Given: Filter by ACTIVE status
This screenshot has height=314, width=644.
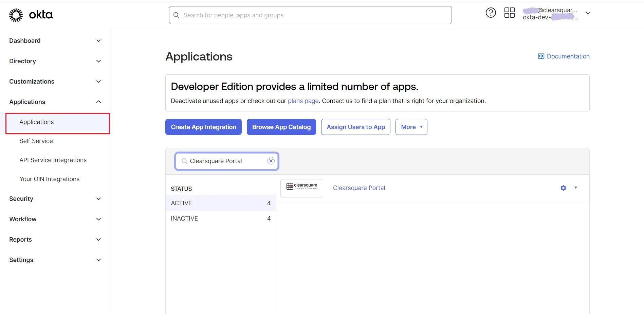Looking at the screenshot, I should tap(221, 203).
